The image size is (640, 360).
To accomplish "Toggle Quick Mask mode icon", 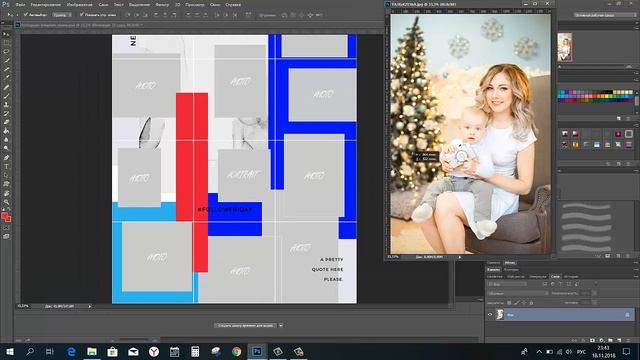I will coord(6,228).
